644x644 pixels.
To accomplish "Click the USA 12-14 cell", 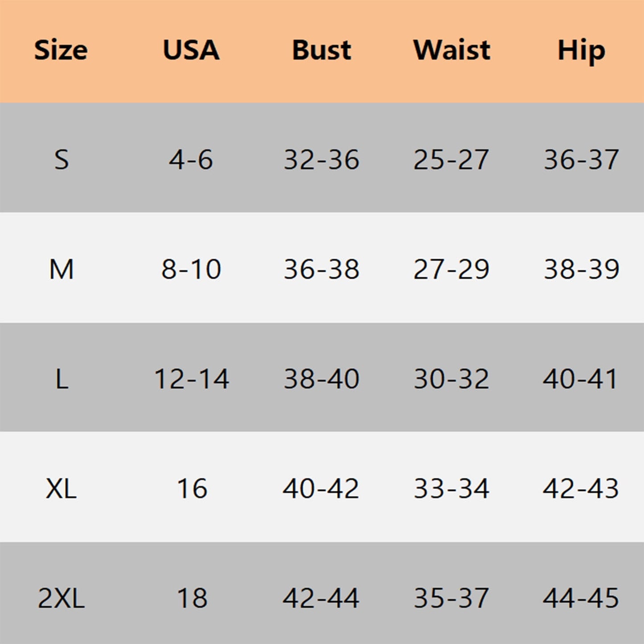I will (x=192, y=379).
